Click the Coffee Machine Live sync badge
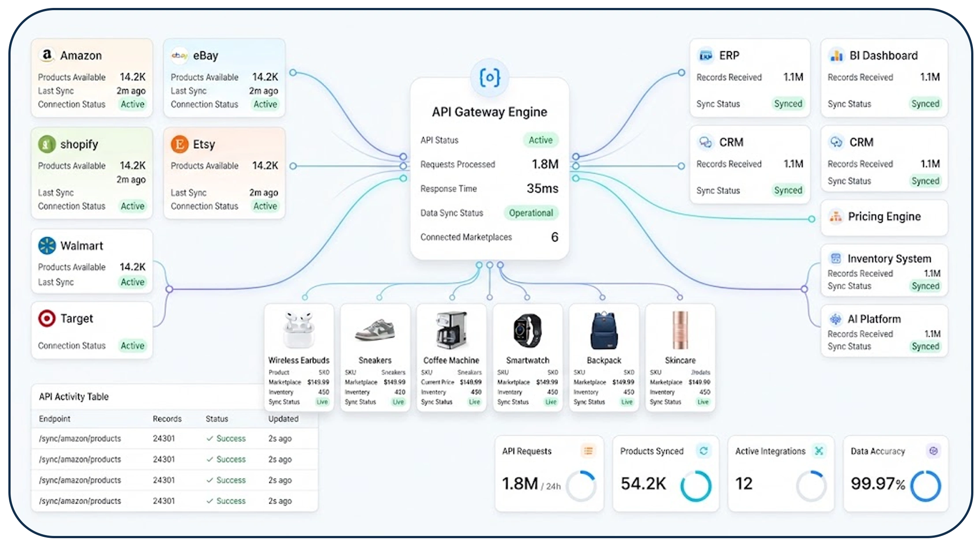The image size is (980, 547). [474, 402]
